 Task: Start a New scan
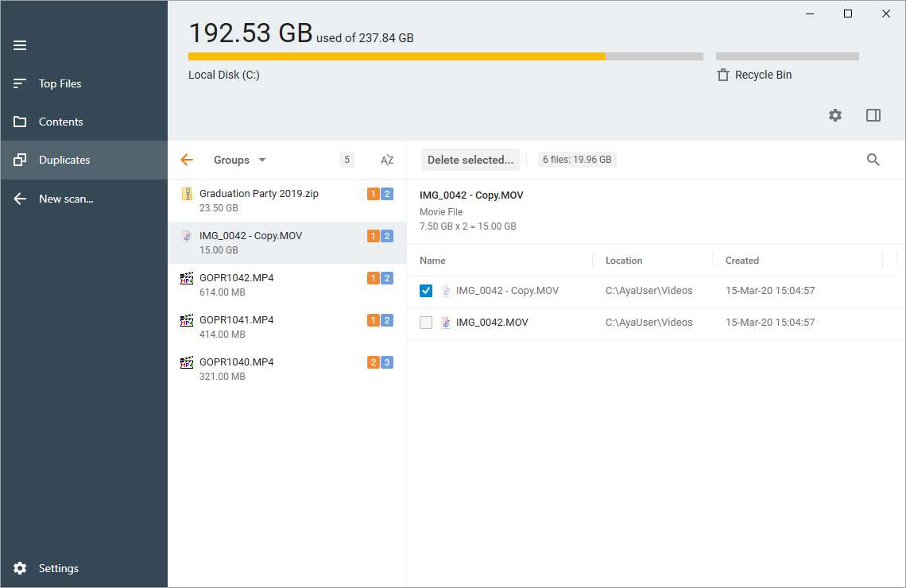point(83,199)
